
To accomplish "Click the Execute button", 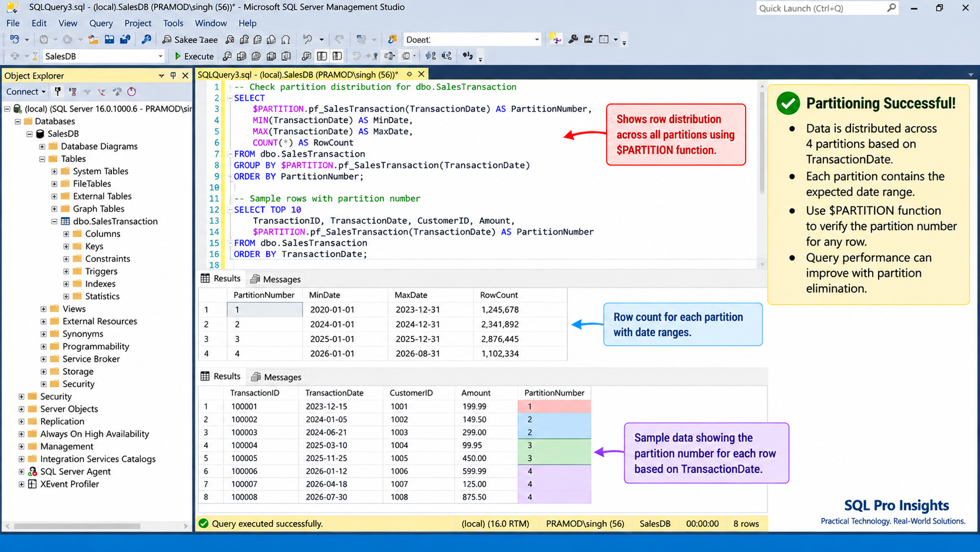I will [194, 56].
